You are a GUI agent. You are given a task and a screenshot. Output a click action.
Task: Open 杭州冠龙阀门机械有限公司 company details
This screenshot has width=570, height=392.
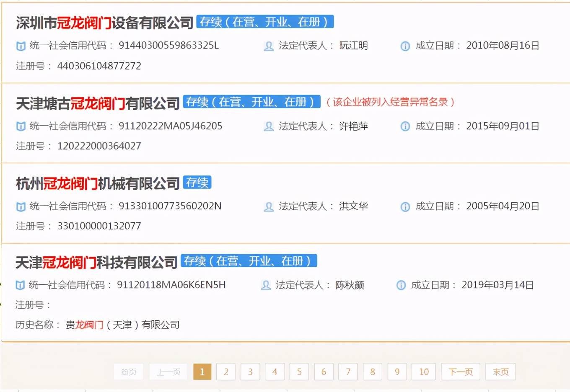(x=98, y=183)
